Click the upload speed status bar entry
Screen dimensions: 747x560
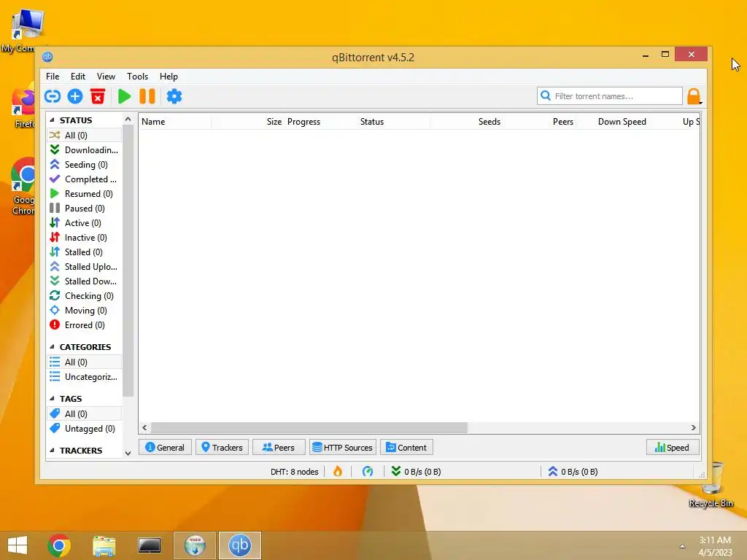pos(573,472)
